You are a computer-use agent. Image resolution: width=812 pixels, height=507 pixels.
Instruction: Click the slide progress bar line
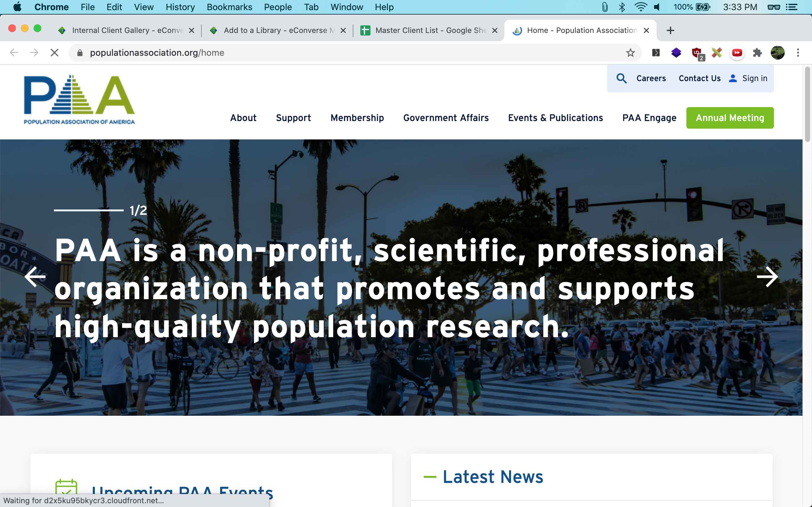88,210
